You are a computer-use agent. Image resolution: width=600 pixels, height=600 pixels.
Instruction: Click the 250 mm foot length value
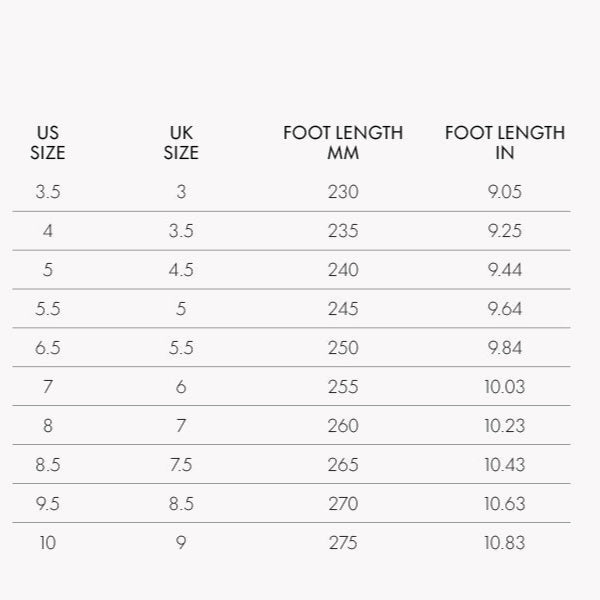[343, 348]
